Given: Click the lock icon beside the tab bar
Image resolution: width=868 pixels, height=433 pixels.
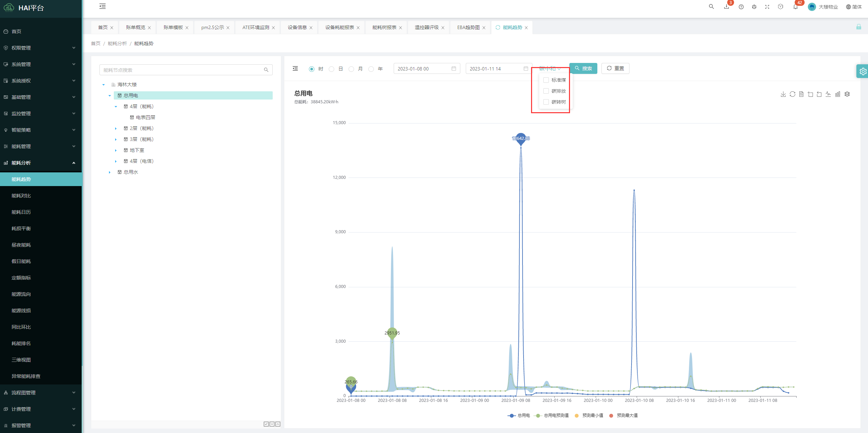Looking at the screenshot, I should (858, 27).
